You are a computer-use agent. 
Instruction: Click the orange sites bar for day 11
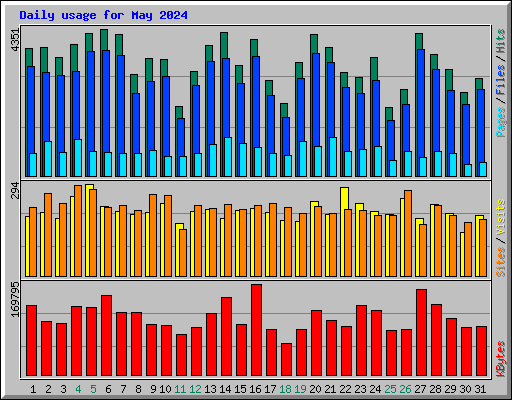(183, 253)
